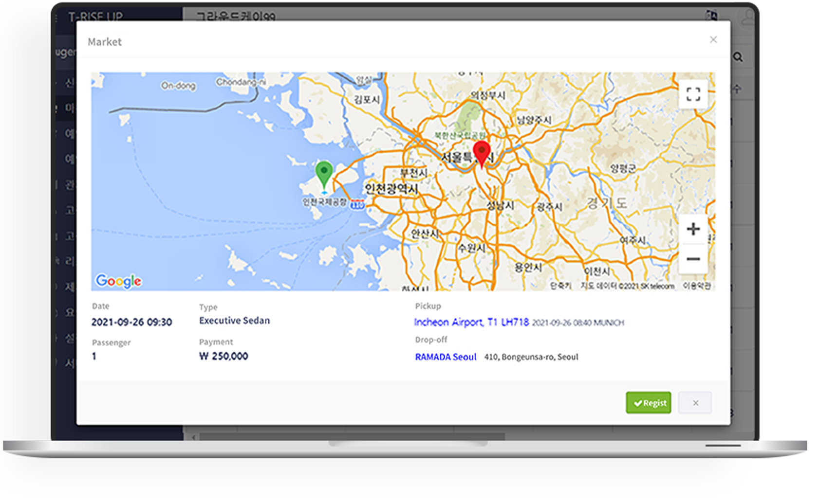
Task: Click the payment amount ₩ 250,000
Action: (x=223, y=356)
